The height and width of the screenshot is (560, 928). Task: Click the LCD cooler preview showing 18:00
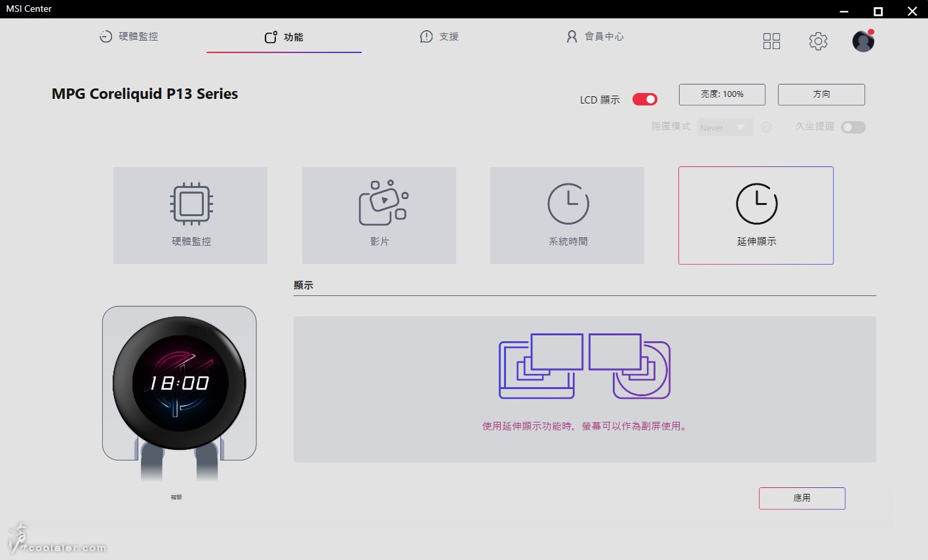(x=179, y=383)
